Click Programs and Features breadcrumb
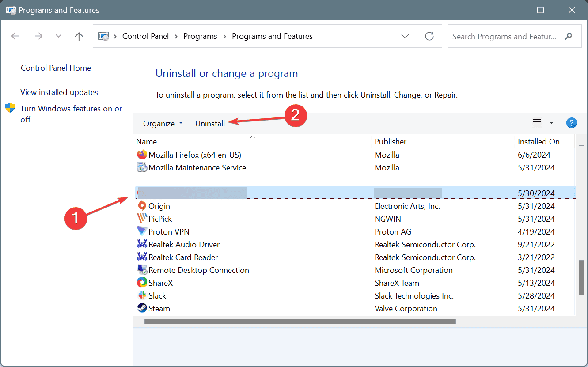The height and width of the screenshot is (367, 588). (x=272, y=36)
